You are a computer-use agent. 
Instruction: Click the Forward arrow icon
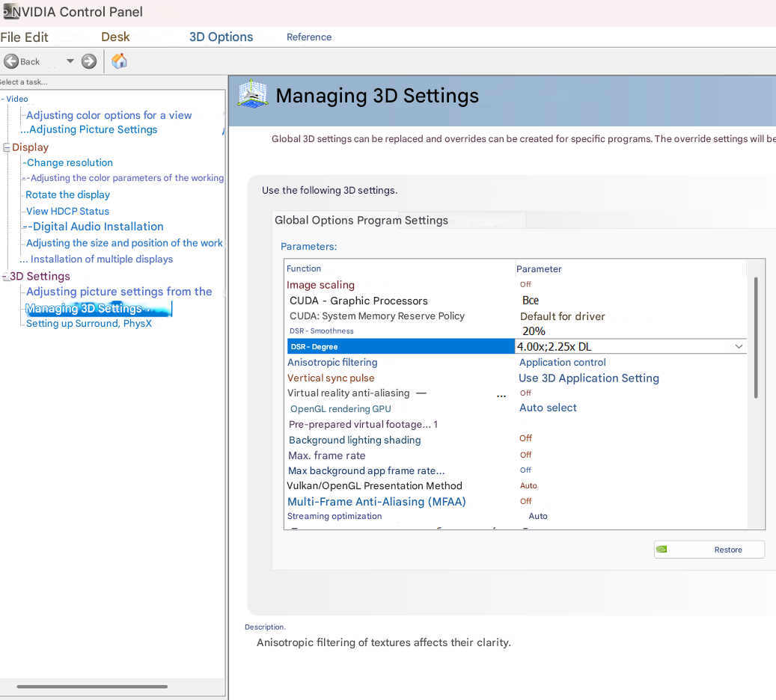[x=89, y=61]
